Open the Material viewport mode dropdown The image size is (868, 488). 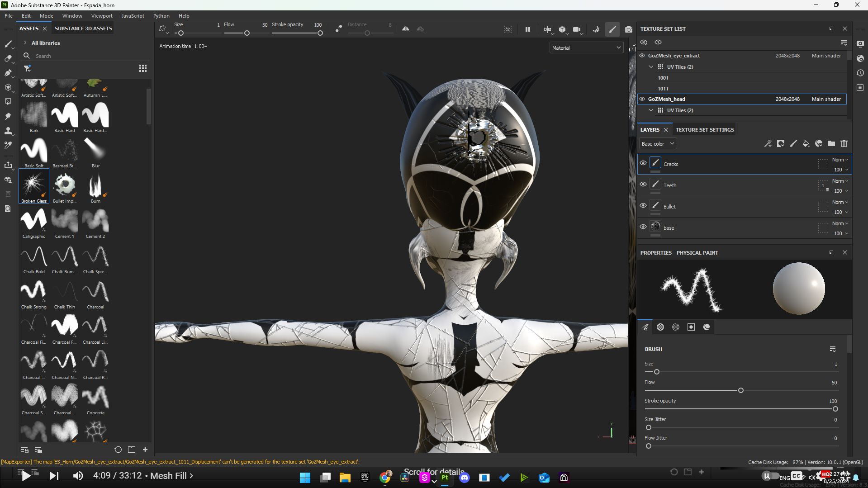[586, 48]
